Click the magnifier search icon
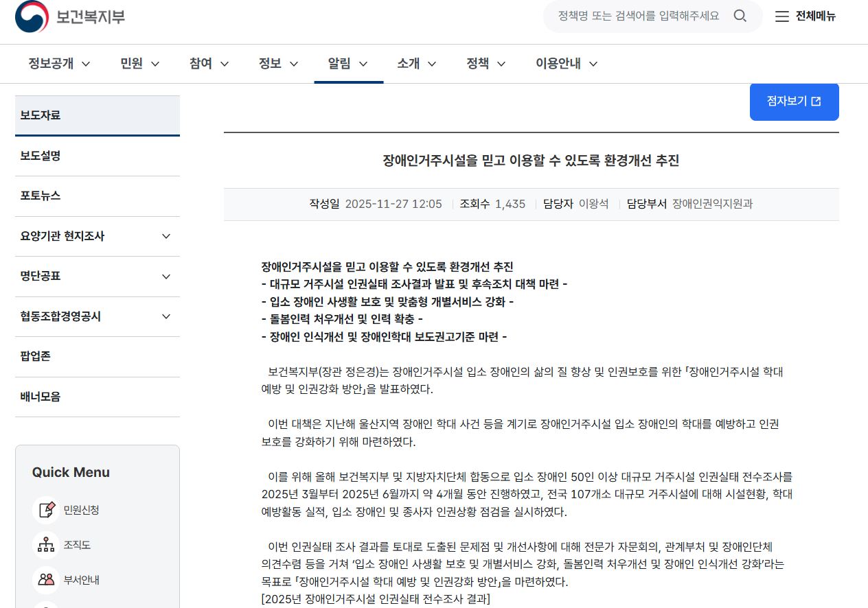 point(740,16)
